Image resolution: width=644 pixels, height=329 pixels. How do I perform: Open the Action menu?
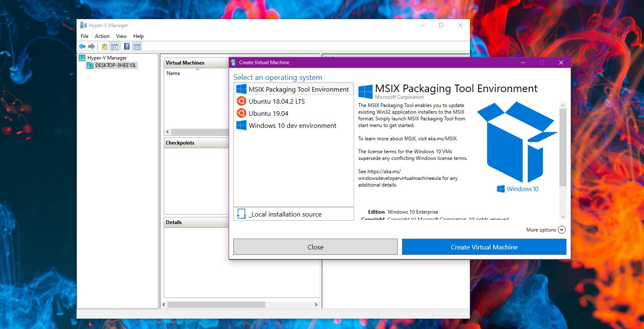(102, 36)
